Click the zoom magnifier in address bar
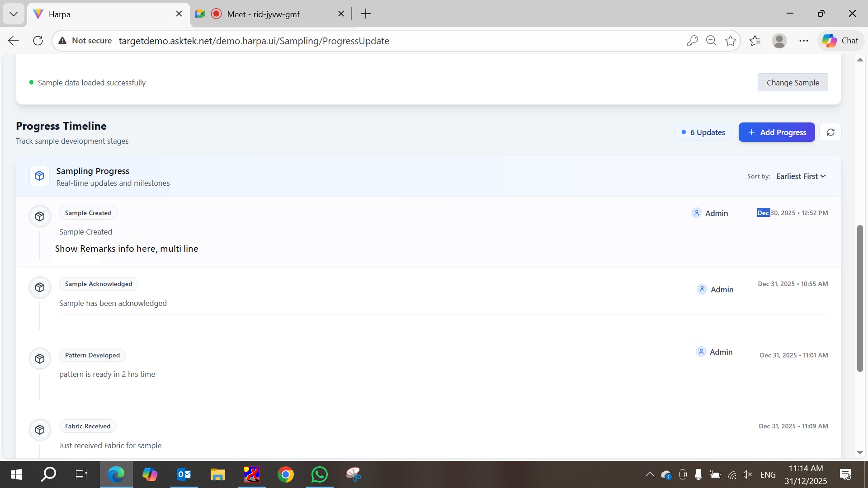868x488 pixels. coord(711,41)
